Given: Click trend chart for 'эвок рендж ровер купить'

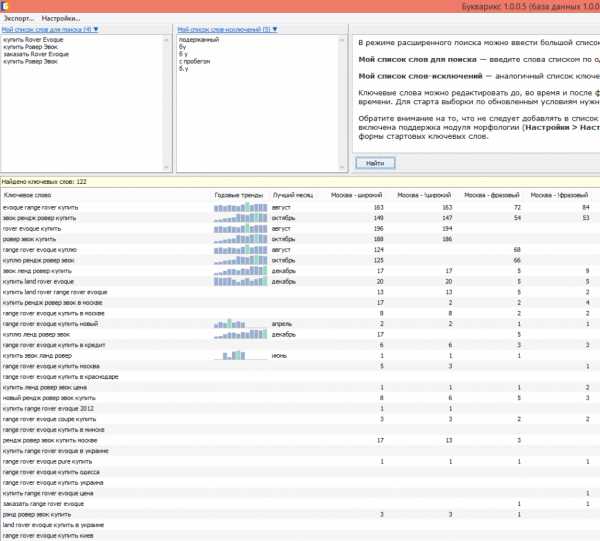Looking at the screenshot, I should click(241, 217).
